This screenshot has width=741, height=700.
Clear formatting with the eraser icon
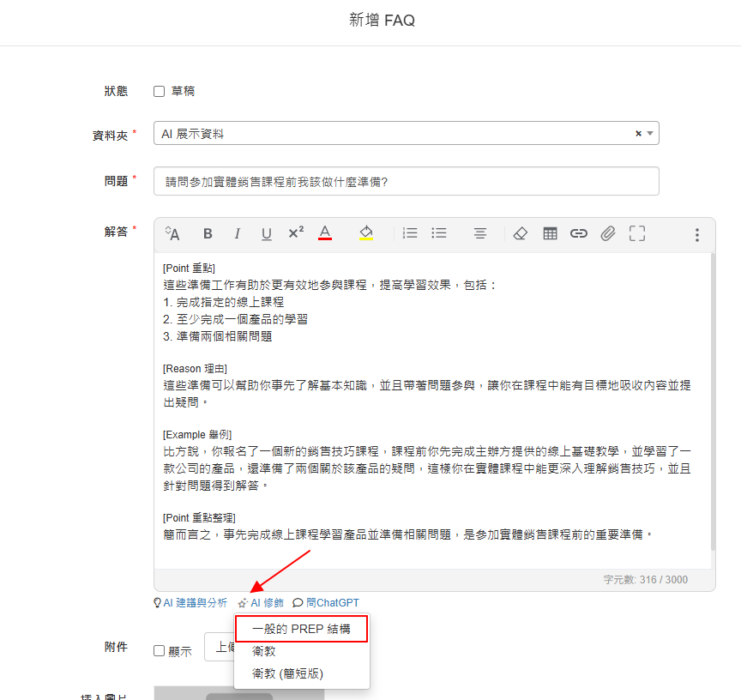coord(521,233)
